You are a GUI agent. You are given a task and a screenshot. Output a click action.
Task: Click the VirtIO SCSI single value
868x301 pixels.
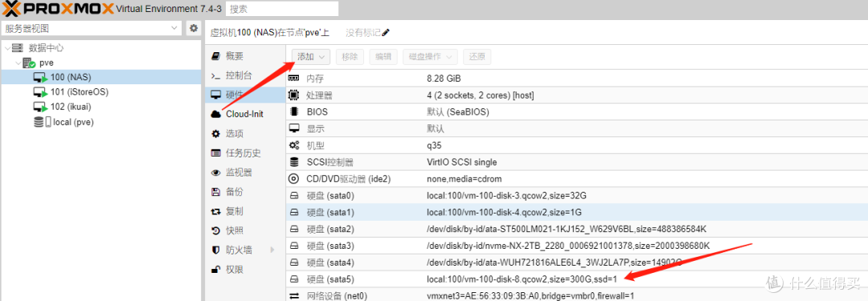click(461, 162)
